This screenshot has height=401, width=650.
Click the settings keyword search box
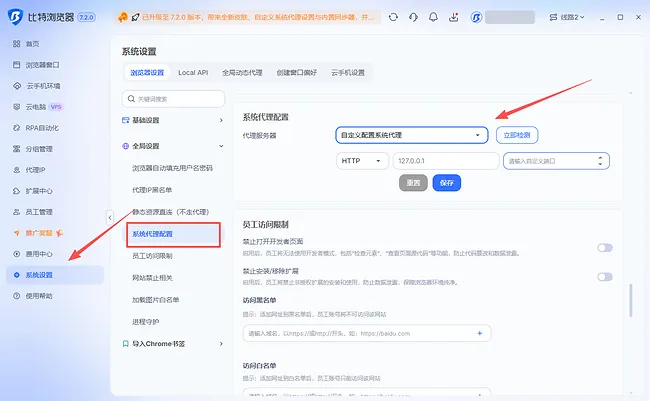[x=173, y=99]
